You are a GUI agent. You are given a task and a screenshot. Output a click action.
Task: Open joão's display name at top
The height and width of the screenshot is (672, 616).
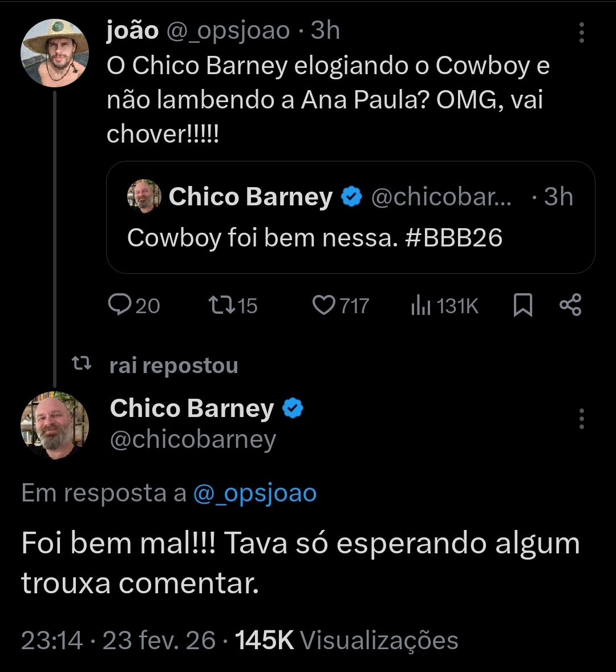132,31
